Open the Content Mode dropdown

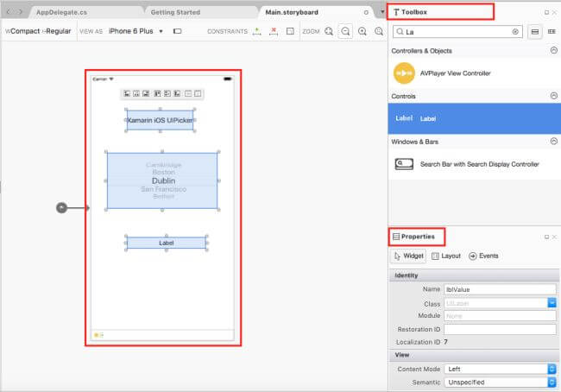point(552,369)
